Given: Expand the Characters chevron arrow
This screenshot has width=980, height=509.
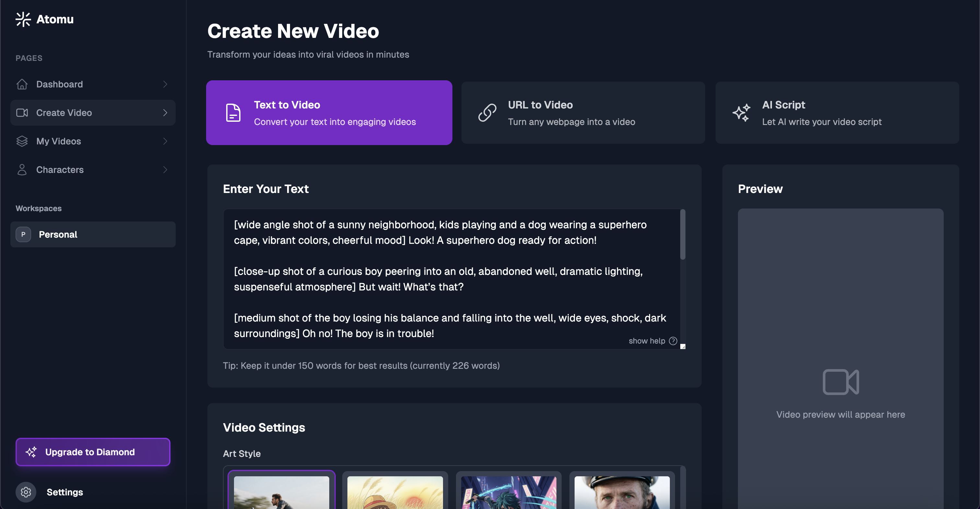Looking at the screenshot, I should pyautogui.click(x=165, y=170).
